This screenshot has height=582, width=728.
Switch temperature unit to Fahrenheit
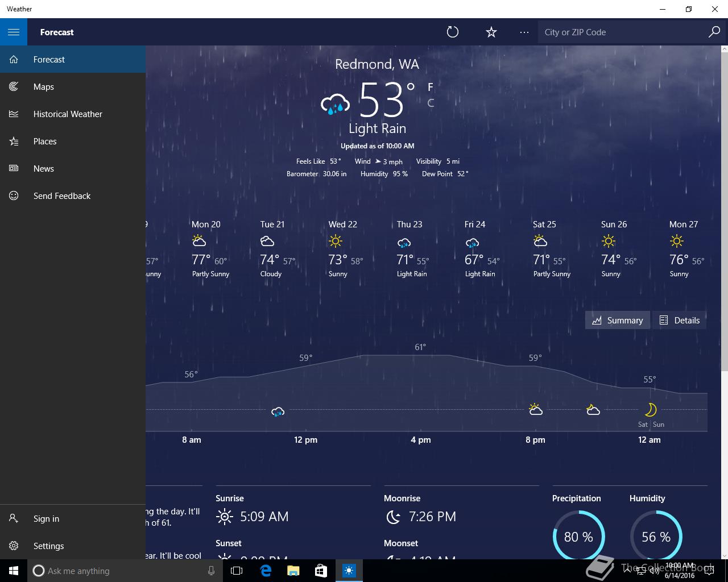click(x=431, y=87)
